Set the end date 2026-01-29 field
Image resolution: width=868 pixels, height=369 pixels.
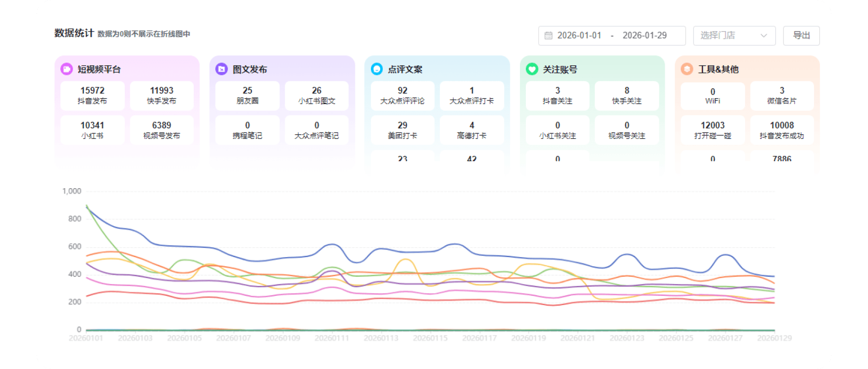click(644, 36)
